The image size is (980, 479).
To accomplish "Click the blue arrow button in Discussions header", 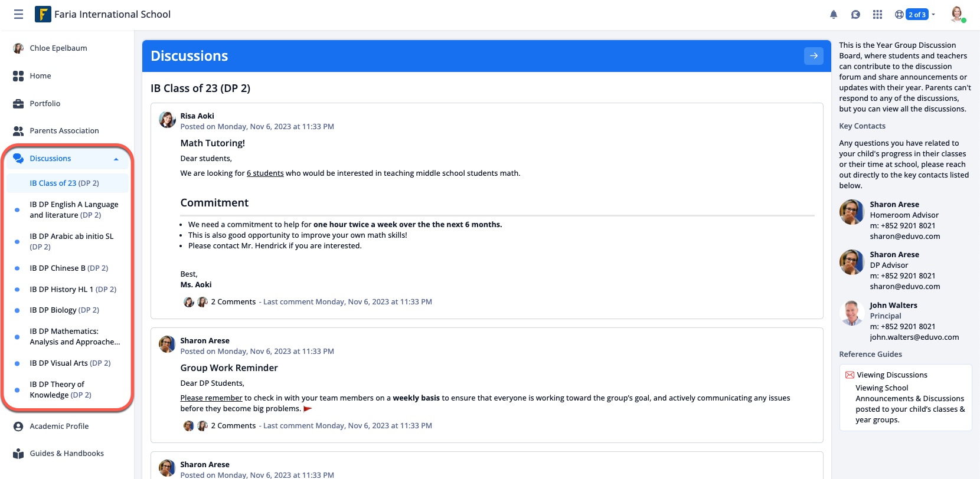I will pyautogui.click(x=814, y=56).
